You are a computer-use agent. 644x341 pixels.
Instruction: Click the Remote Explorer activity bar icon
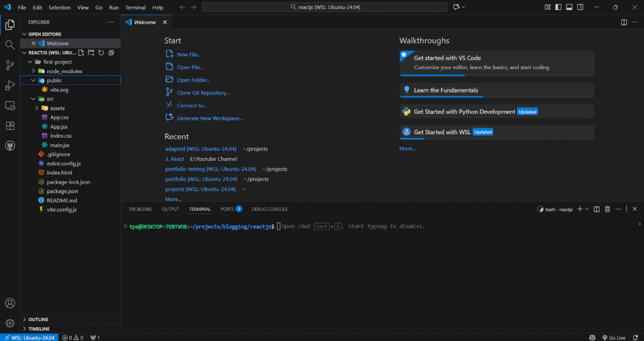click(9, 106)
